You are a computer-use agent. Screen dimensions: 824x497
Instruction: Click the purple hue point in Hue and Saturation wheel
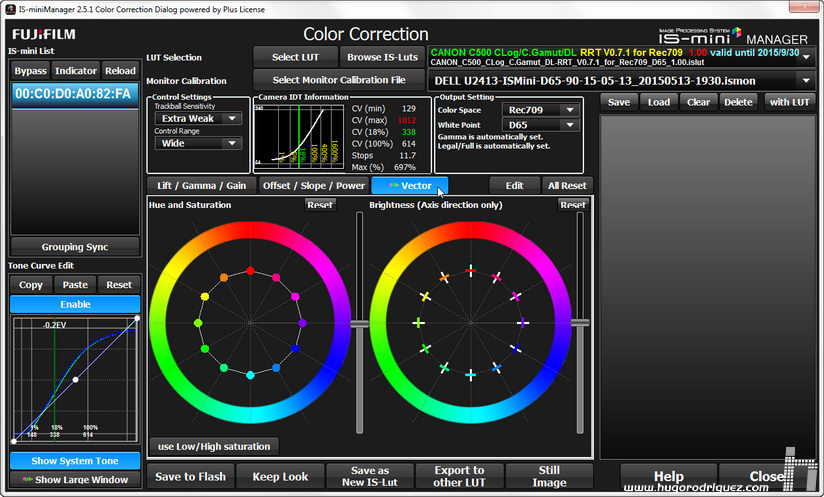302,323
